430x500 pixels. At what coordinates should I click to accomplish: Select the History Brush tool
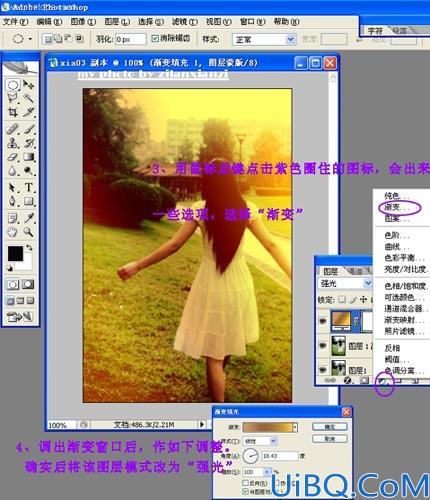[29, 143]
